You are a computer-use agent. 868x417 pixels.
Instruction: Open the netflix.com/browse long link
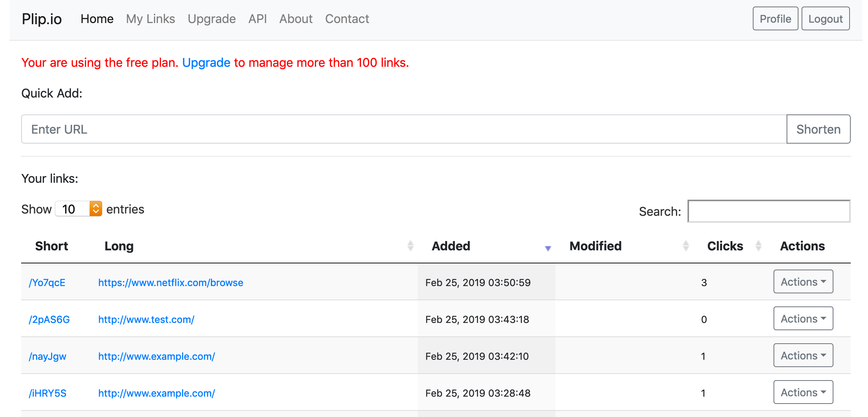(171, 283)
